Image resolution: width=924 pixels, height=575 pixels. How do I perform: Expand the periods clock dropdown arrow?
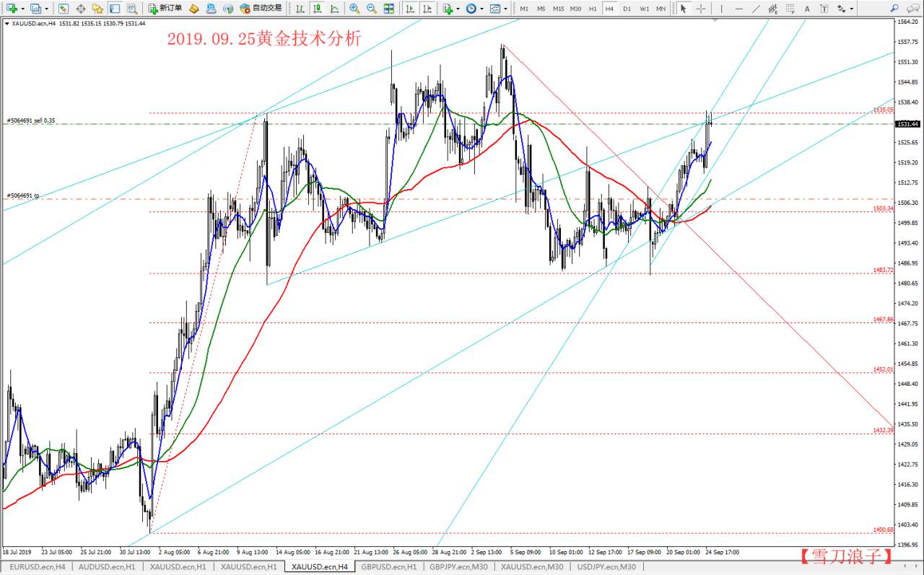point(482,9)
